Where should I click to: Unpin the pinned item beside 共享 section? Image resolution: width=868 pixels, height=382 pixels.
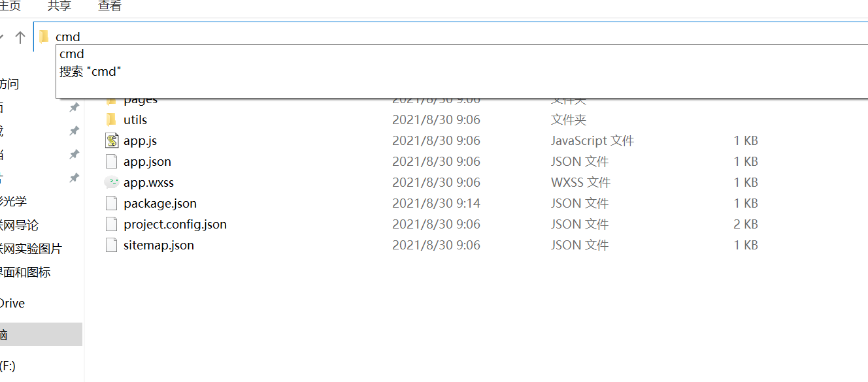click(x=74, y=154)
